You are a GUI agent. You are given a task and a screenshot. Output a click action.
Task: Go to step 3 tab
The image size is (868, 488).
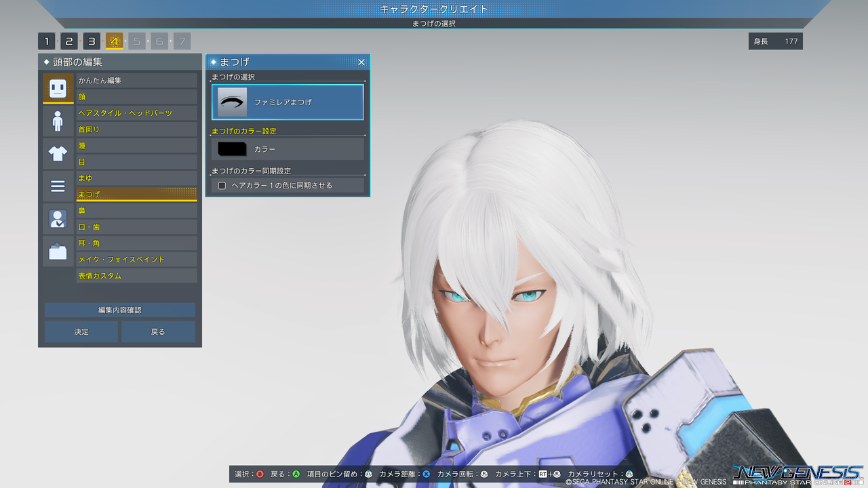click(x=92, y=41)
